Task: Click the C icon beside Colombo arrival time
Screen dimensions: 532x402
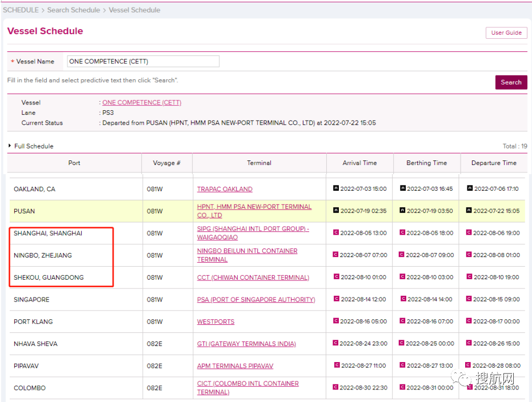Action: 336,387
